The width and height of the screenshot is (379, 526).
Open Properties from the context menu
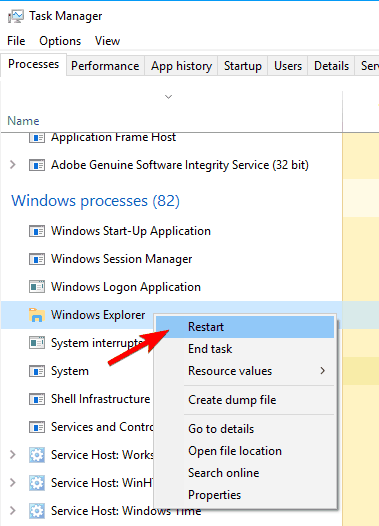pyautogui.click(x=245, y=495)
